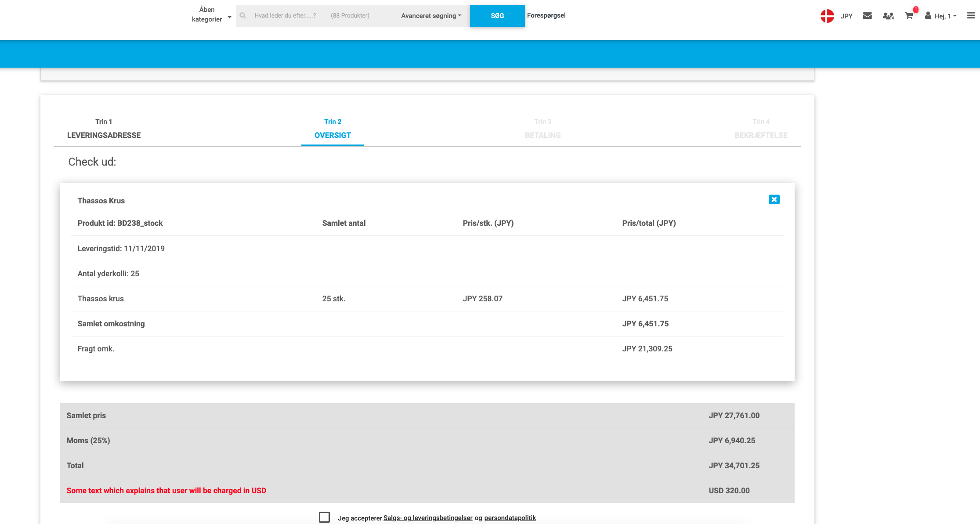The height and width of the screenshot is (524, 980).
Task: Click the red USD charge notice text
Action: coord(166,491)
